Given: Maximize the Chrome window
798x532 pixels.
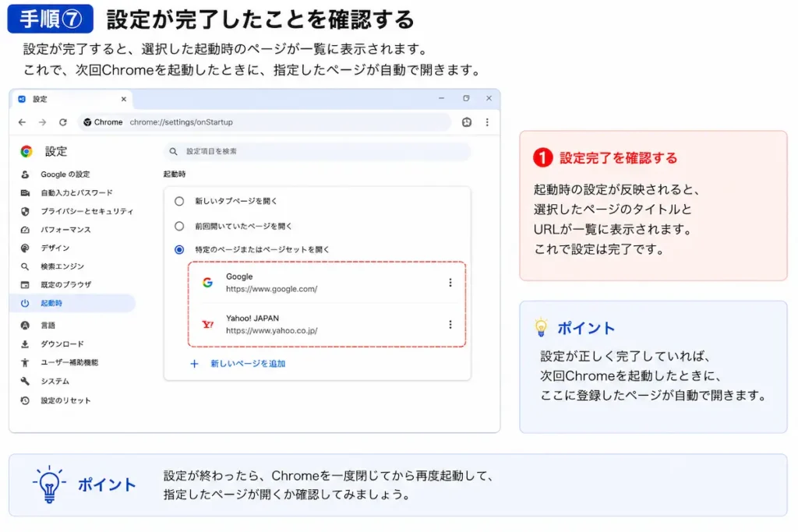Looking at the screenshot, I should point(466,98).
